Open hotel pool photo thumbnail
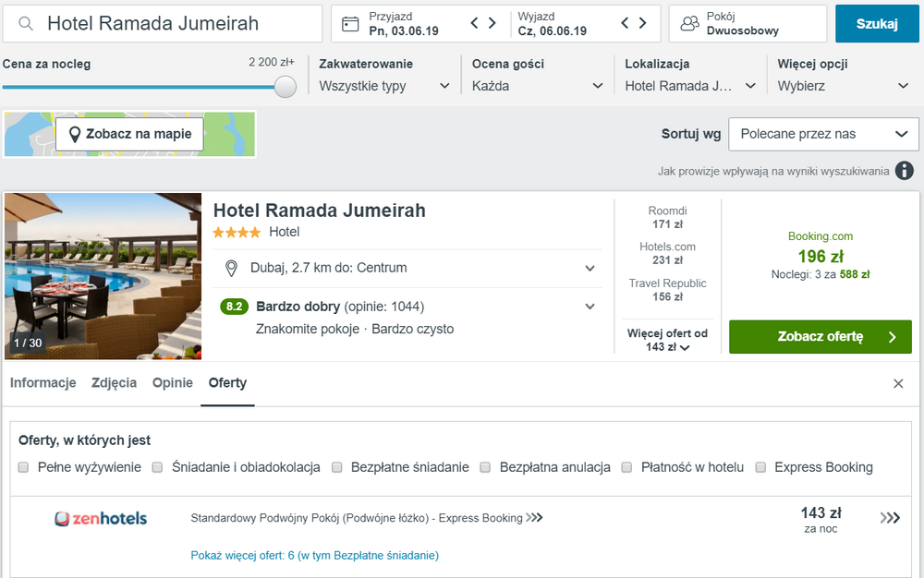Viewport: 924px width, 578px height. point(103,276)
